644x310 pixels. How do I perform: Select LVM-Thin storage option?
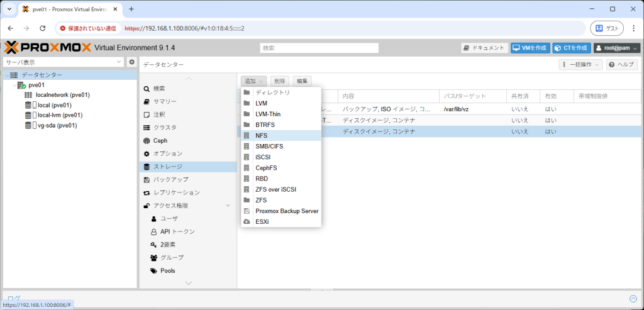(281, 114)
